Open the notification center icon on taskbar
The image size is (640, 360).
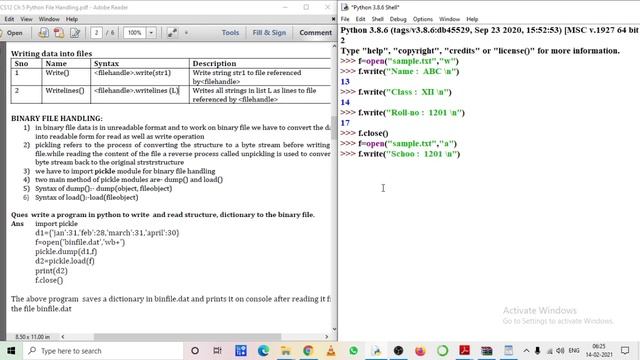pyautogui.click(x=625, y=351)
